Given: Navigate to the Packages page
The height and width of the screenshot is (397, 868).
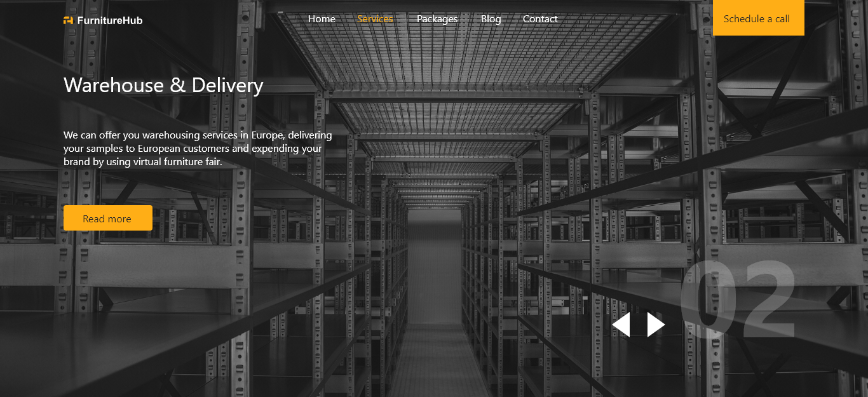Looking at the screenshot, I should tap(437, 19).
